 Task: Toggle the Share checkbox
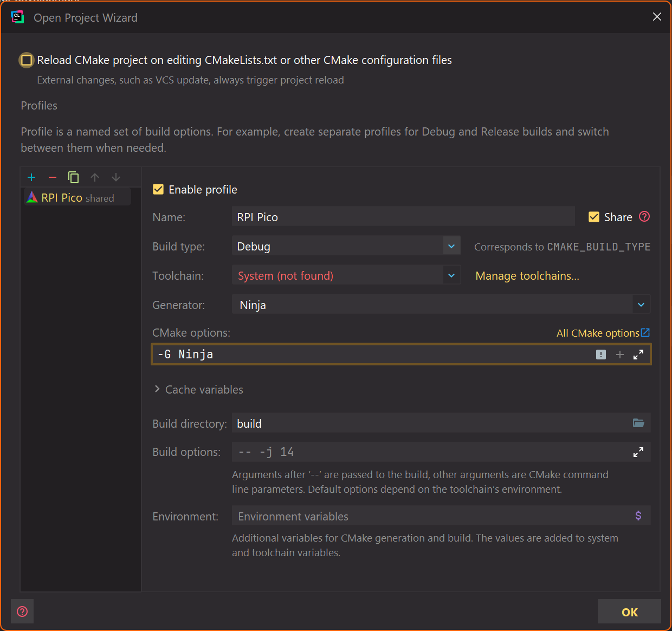click(594, 217)
